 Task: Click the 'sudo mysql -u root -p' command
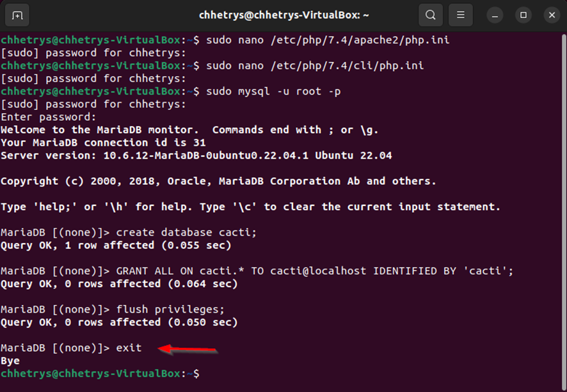tap(273, 91)
